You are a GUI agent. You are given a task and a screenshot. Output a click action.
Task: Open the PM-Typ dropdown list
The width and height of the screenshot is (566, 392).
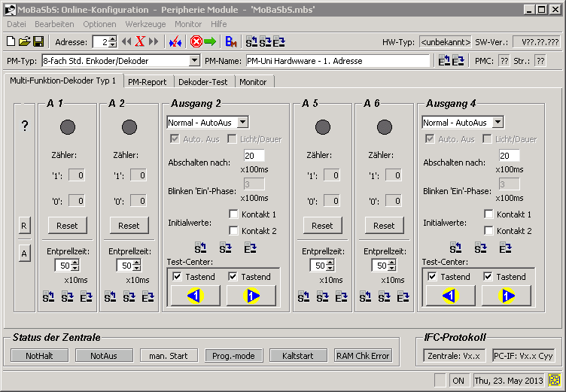pos(195,61)
